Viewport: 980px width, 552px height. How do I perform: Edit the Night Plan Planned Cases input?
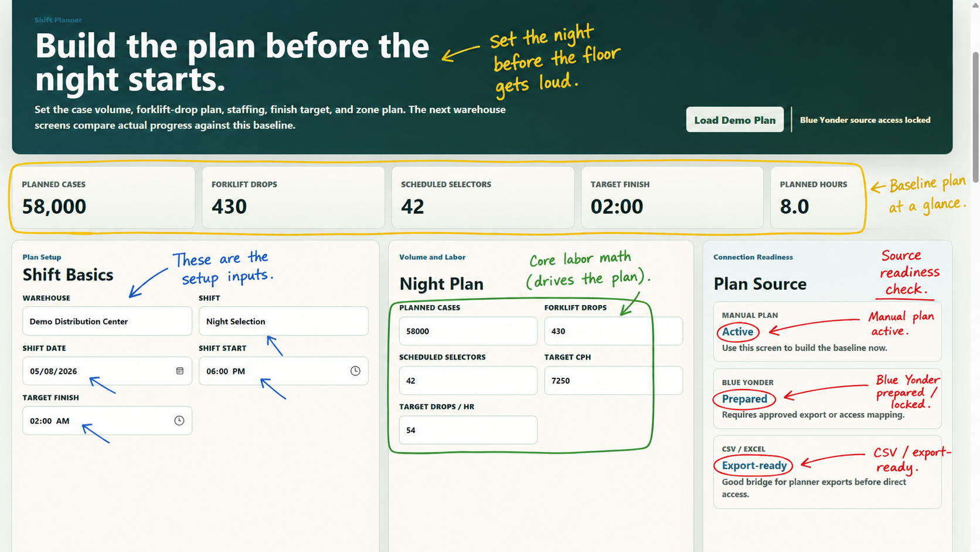(x=468, y=331)
